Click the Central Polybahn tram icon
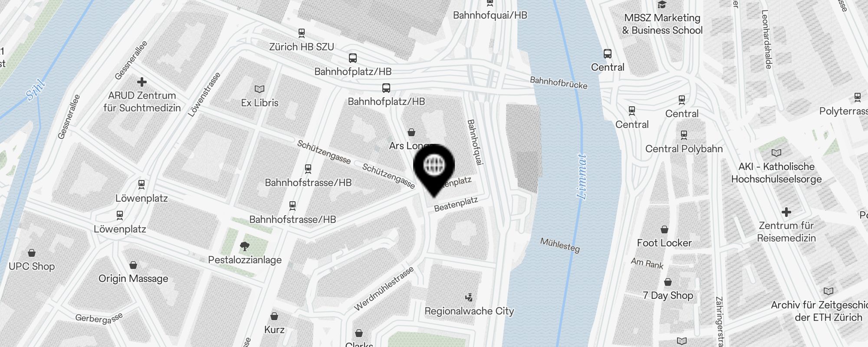This screenshot has height=347, width=868. coord(684,135)
